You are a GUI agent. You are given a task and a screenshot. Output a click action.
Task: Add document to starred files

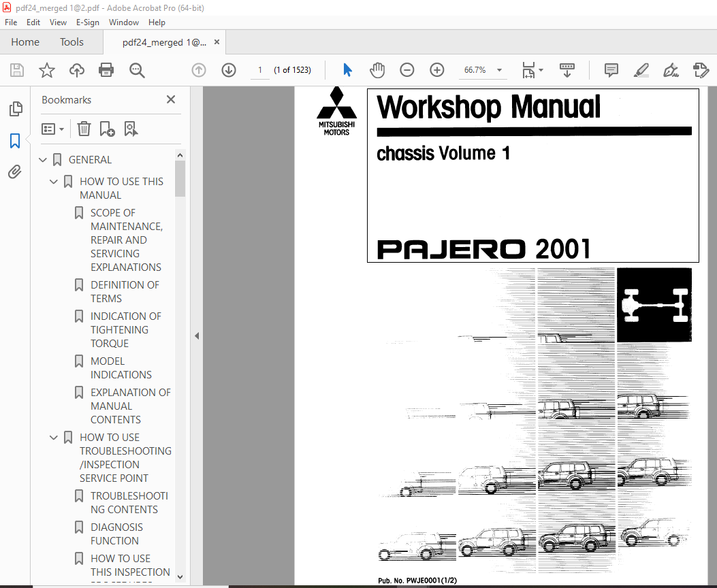coord(46,70)
